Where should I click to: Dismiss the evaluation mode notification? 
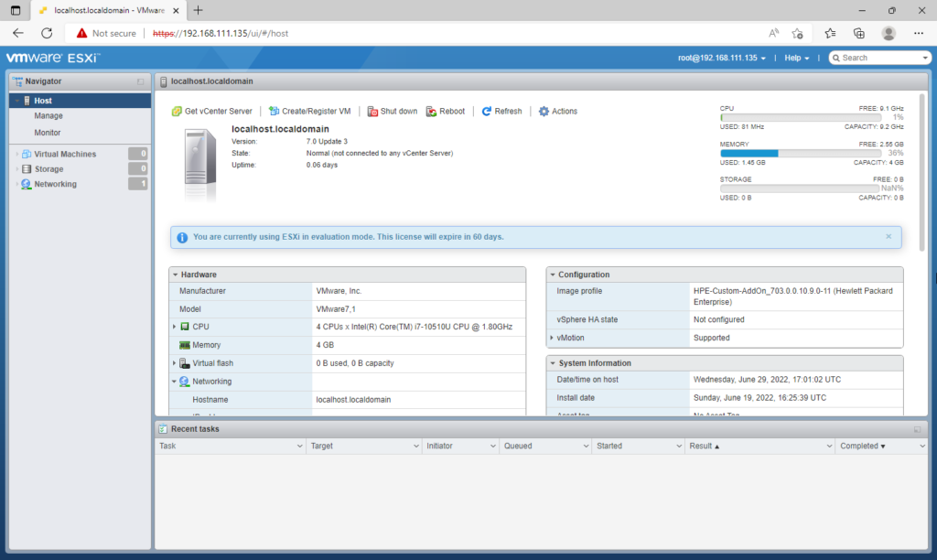tap(888, 236)
